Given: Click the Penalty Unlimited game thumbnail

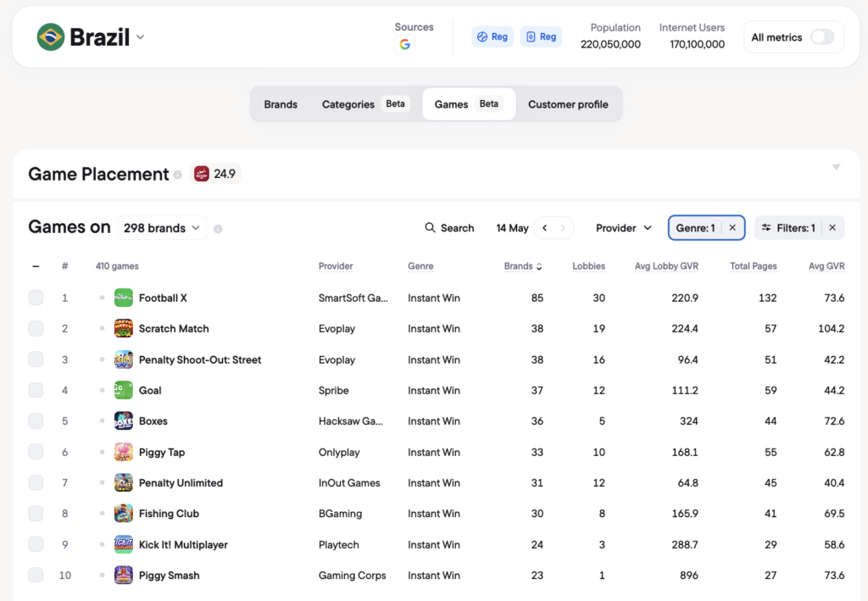Looking at the screenshot, I should (x=124, y=482).
